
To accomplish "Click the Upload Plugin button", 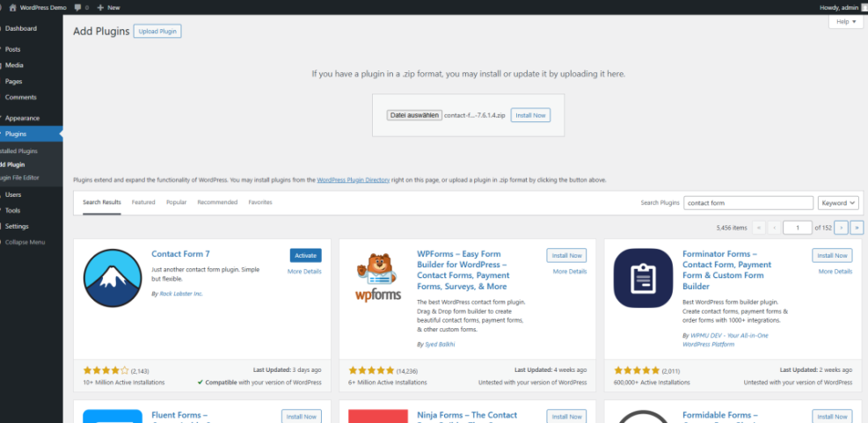I will tap(157, 32).
